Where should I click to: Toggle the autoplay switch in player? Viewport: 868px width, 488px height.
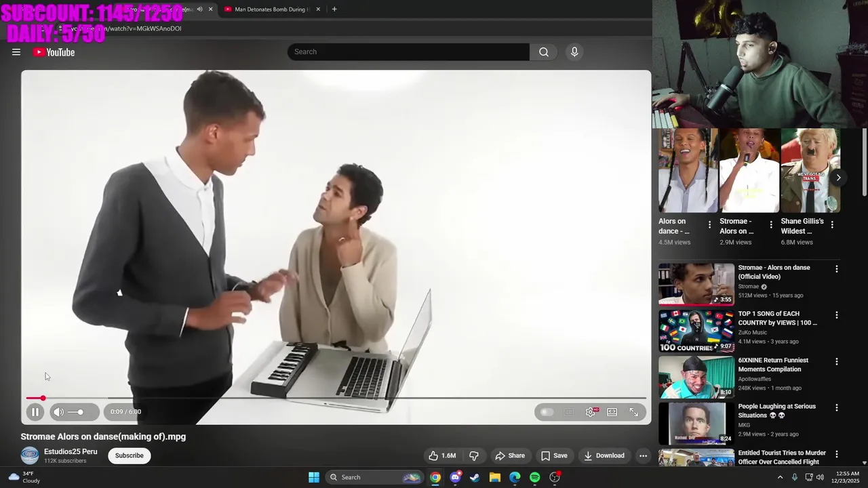[547, 411]
